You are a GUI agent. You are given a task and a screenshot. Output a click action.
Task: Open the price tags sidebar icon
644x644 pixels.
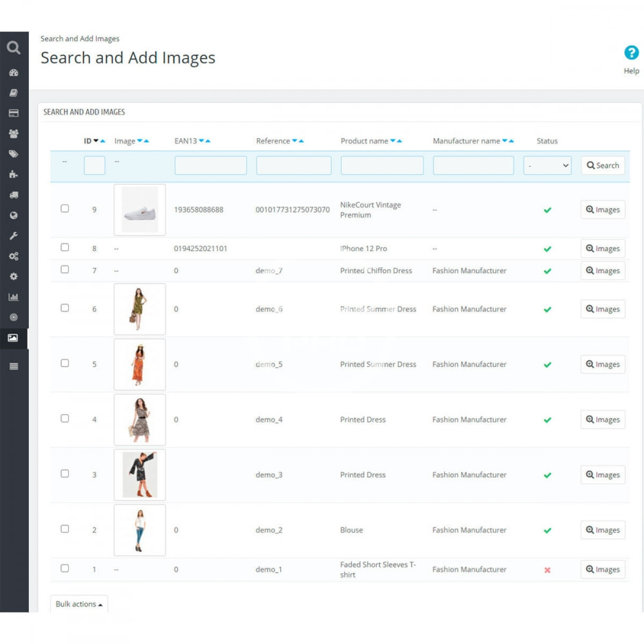click(14, 154)
